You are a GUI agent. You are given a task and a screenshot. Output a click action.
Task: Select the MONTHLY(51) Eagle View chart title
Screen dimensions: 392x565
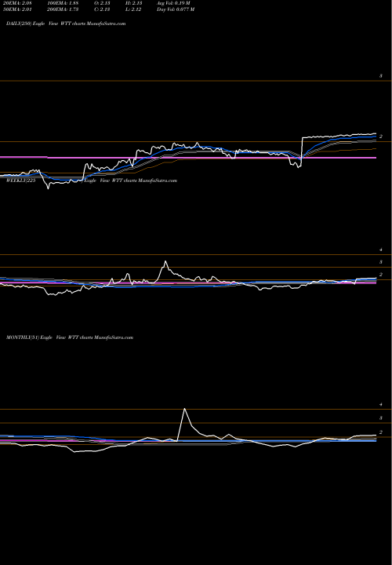pos(70,337)
